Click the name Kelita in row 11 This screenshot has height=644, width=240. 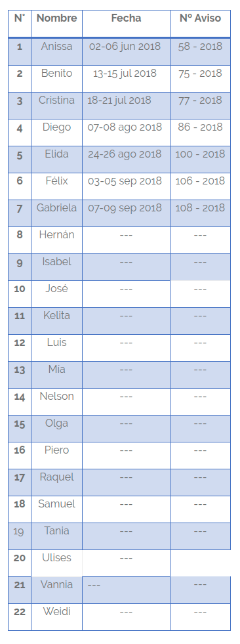(56, 315)
